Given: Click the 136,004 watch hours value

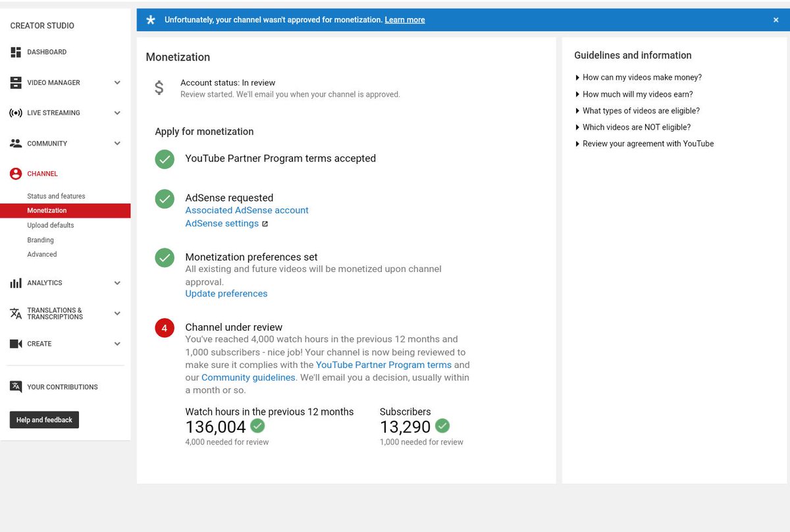Looking at the screenshot, I should click(216, 427).
